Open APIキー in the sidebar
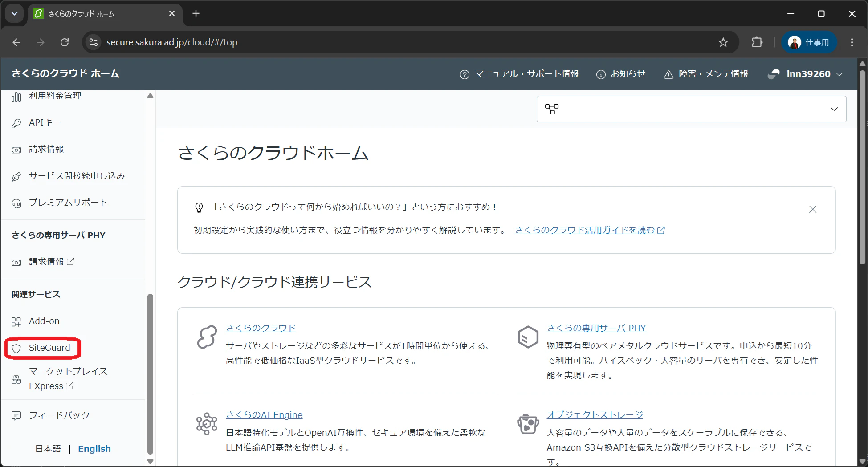Screen dimensions: 868x467 (45, 123)
